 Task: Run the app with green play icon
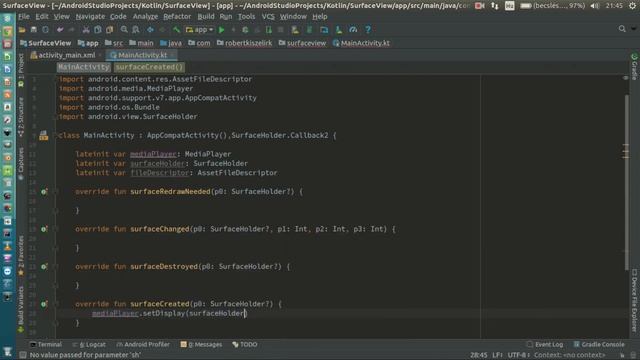click(x=222, y=30)
